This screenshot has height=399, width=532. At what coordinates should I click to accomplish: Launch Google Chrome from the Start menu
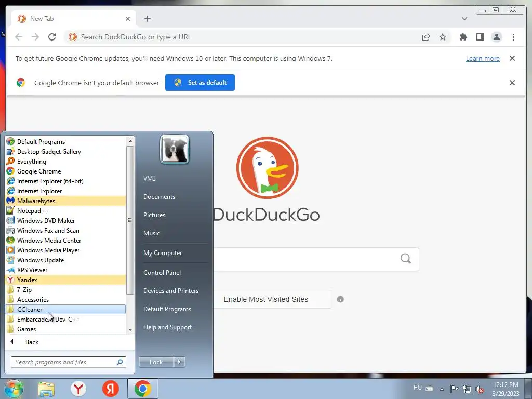(x=66, y=171)
